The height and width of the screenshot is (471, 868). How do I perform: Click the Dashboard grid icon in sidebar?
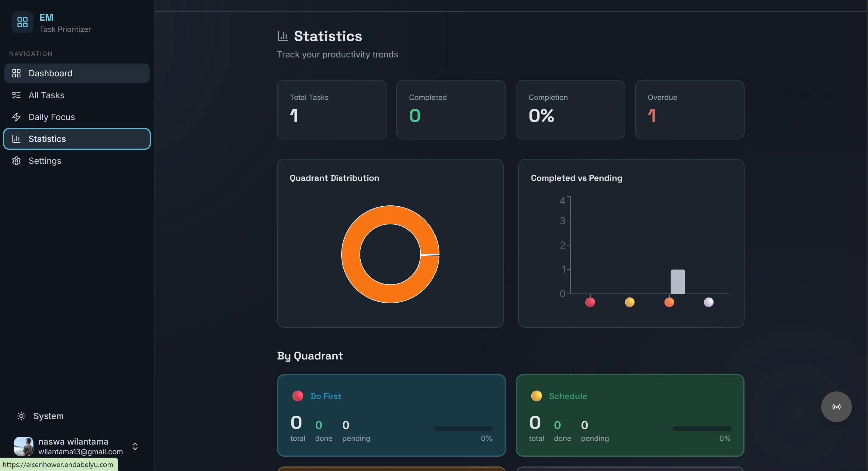click(x=16, y=73)
